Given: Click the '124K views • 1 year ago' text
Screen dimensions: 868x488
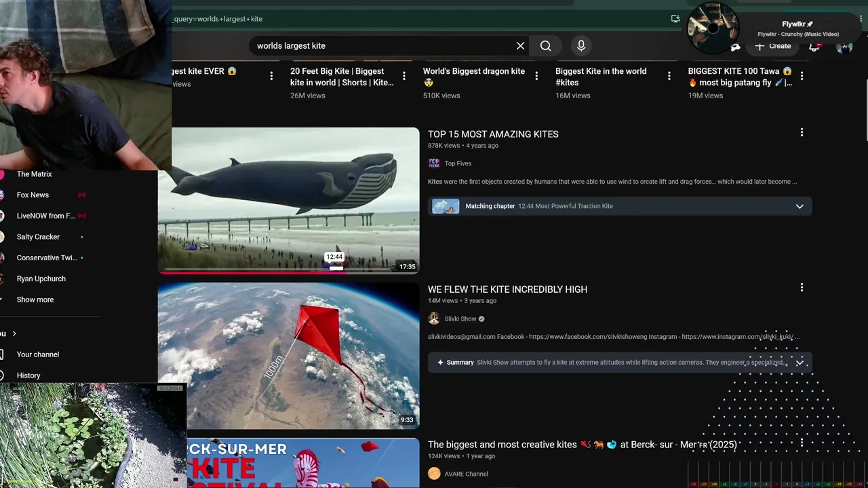Looking at the screenshot, I should pos(462,456).
